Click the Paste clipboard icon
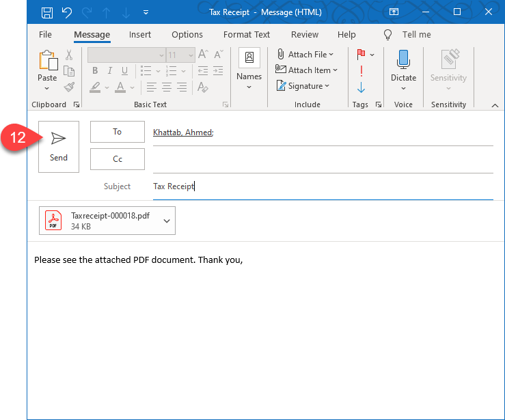Viewport: 505px width, 420px height. pyautogui.click(x=49, y=60)
